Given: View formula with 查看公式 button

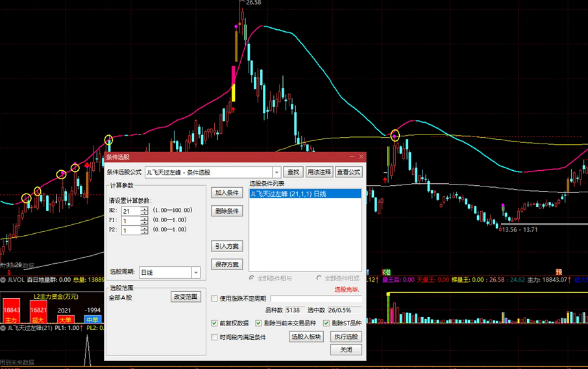Looking at the screenshot, I should click(349, 172).
